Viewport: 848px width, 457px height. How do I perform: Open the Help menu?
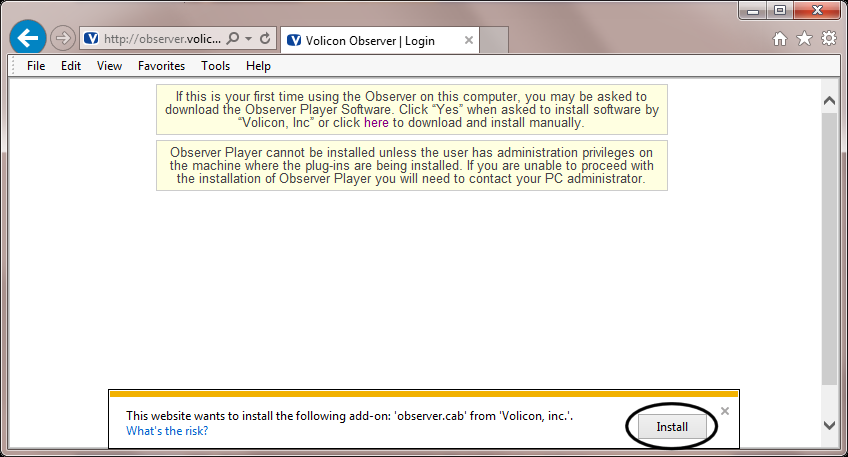point(258,66)
